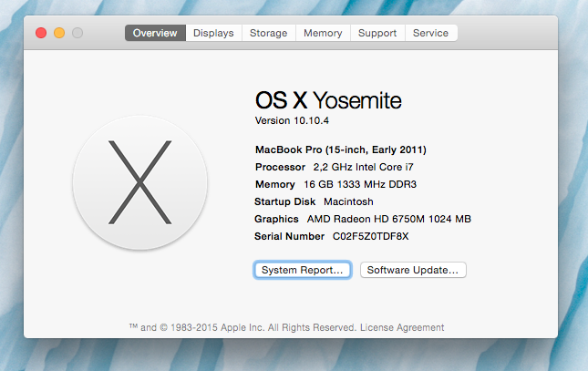Close the About This Mac window

(41, 33)
